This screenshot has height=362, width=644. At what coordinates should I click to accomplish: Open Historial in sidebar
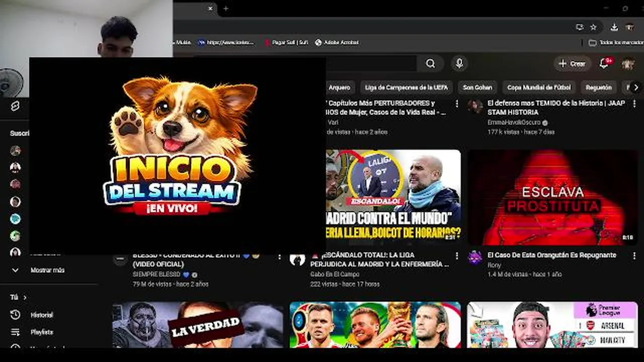(41, 315)
